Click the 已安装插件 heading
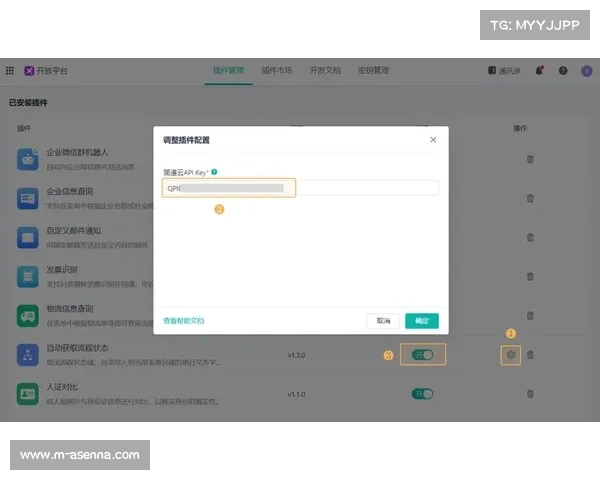Image resolution: width=600 pixels, height=480 pixels. [x=28, y=103]
